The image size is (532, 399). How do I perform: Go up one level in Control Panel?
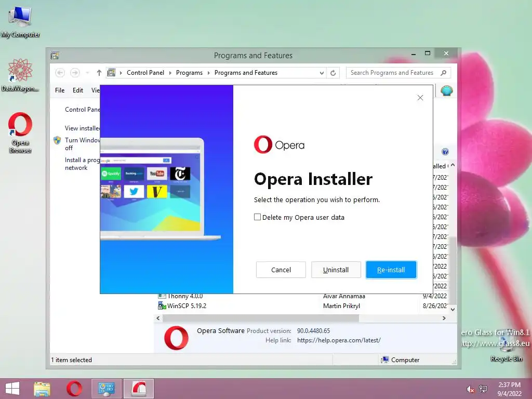coord(99,73)
